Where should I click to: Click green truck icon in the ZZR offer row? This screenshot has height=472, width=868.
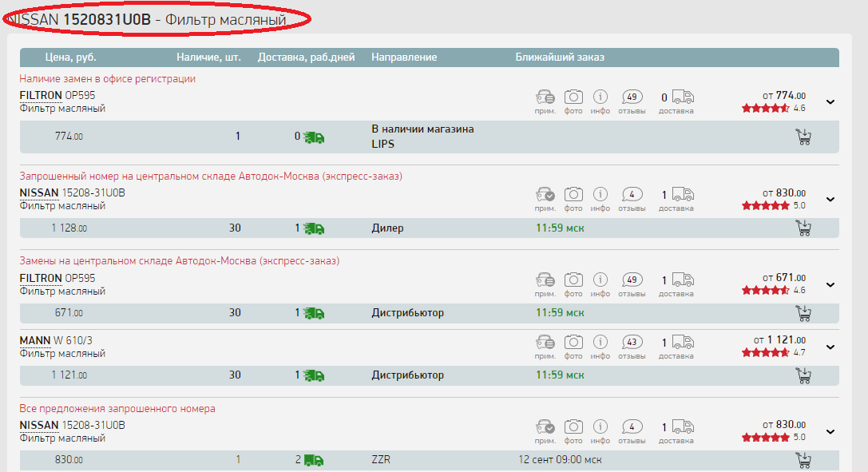click(x=313, y=460)
